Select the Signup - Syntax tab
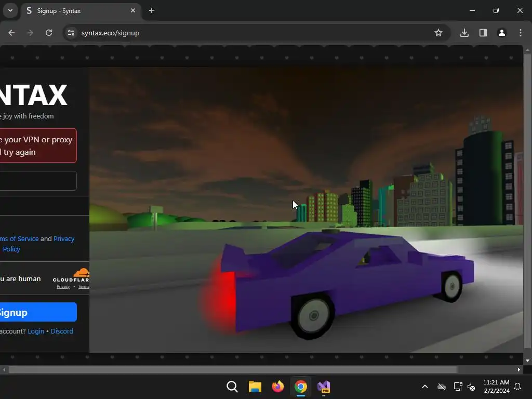Viewport: 532px width, 399px height. click(81, 11)
